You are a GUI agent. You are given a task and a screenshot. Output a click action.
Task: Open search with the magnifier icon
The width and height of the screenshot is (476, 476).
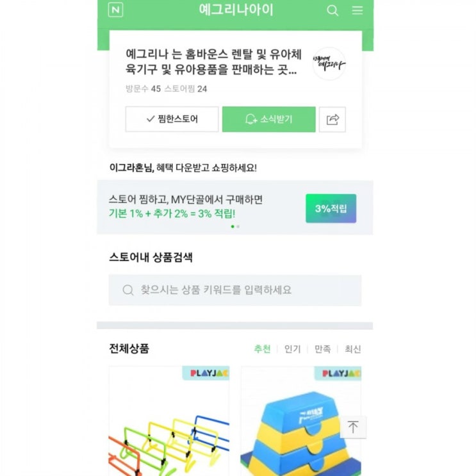[332, 10]
